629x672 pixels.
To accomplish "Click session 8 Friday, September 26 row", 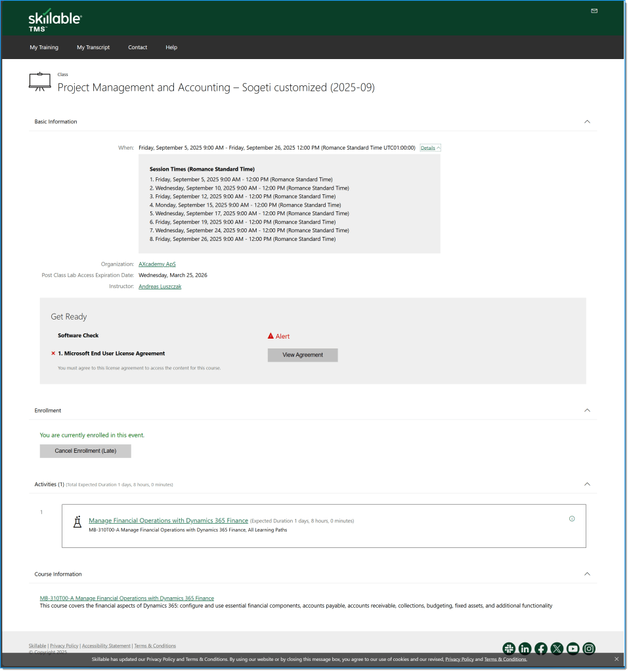I will [243, 239].
